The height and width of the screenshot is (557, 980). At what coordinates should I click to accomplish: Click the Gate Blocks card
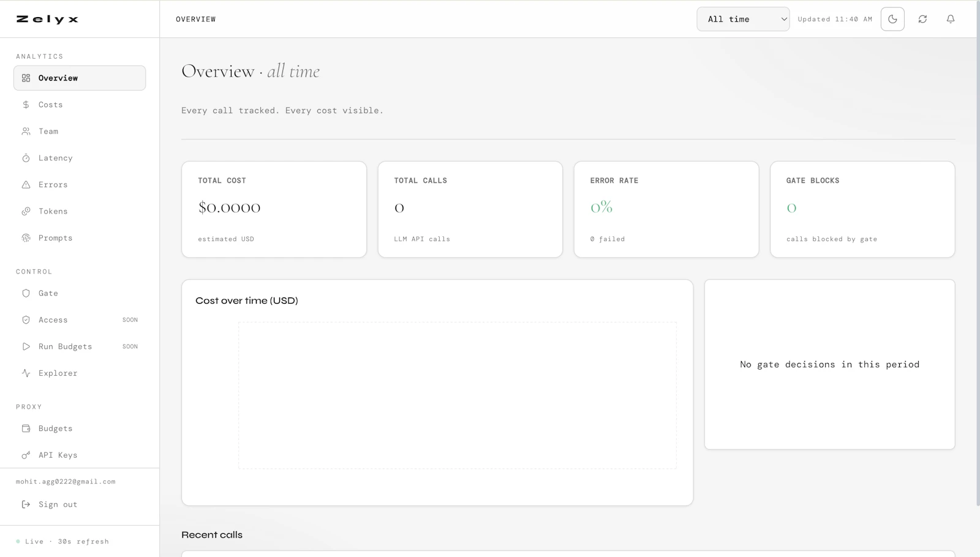coord(862,209)
